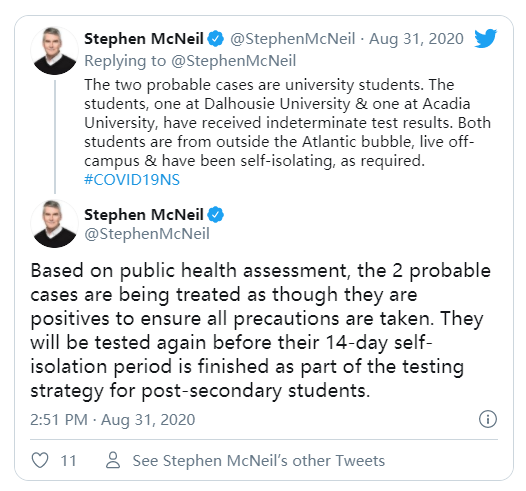Click the person profile icon
The height and width of the screenshot is (491, 526).
point(113,460)
